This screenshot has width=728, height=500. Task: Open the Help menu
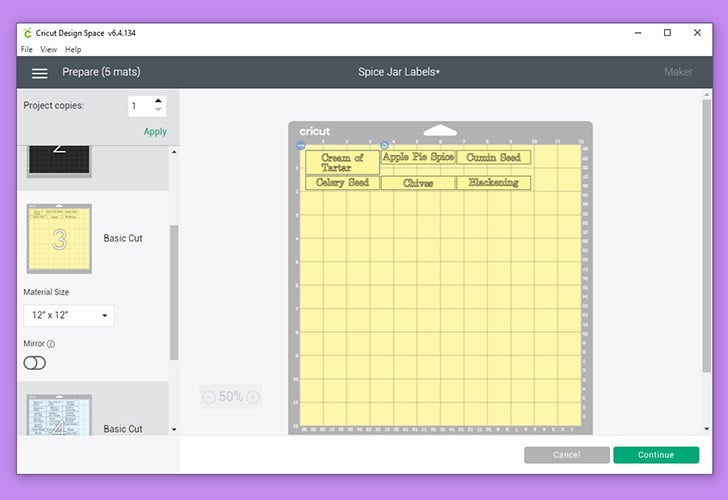click(73, 49)
